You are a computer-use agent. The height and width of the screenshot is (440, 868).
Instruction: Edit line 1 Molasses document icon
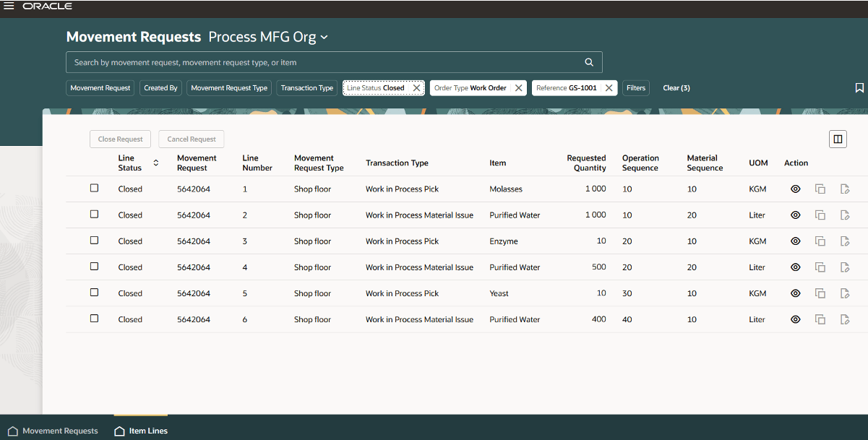(845, 189)
